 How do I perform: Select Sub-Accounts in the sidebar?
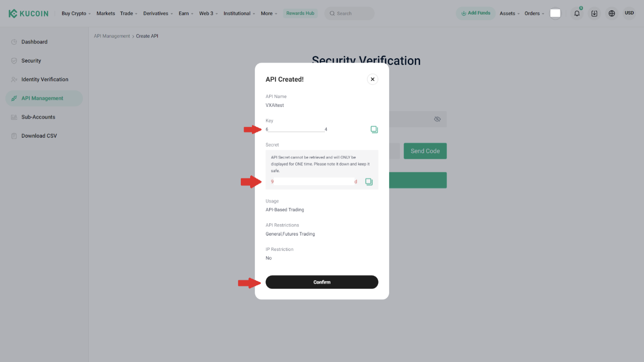[x=38, y=117]
